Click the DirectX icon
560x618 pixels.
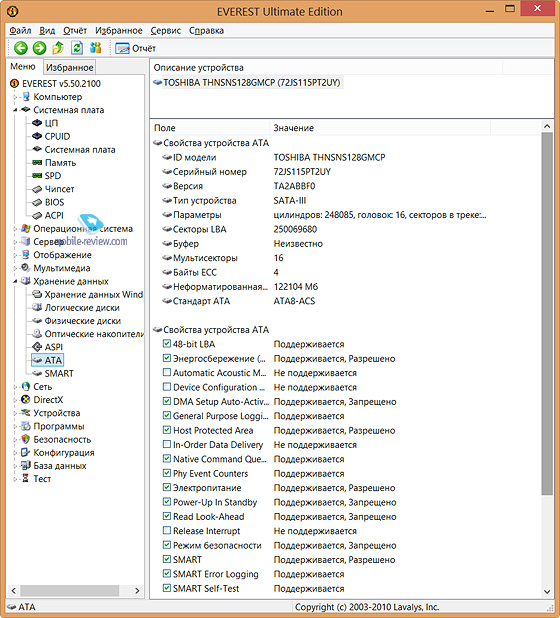[26, 400]
